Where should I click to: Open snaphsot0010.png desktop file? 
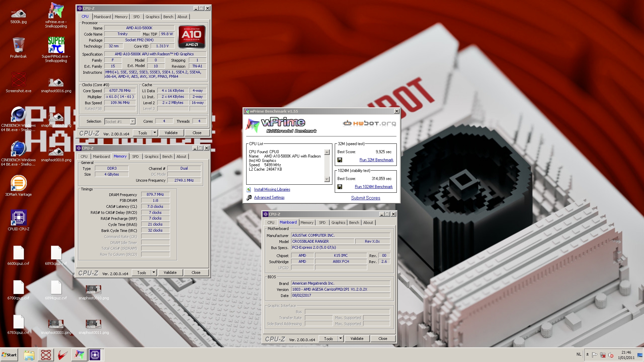click(x=94, y=292)
